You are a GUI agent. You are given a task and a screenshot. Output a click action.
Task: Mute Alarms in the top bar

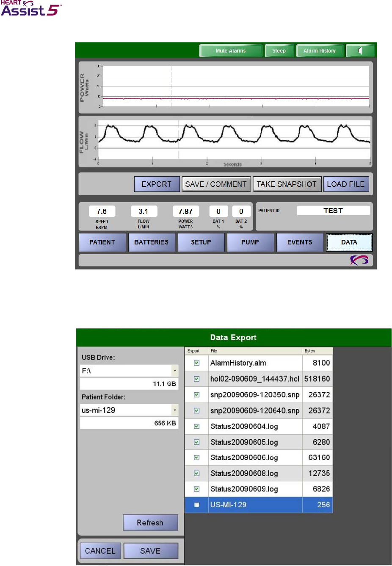pyautogui.click(x=231, y=51)
